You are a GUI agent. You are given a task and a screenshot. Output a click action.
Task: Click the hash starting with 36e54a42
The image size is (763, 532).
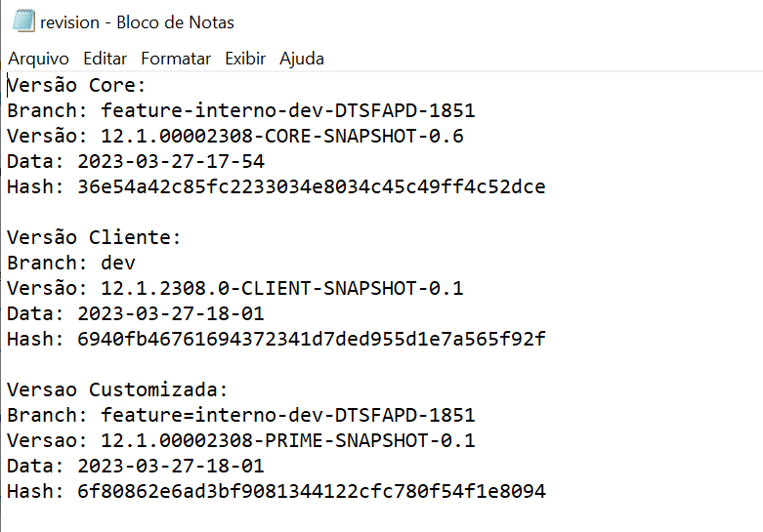(312, 186)
